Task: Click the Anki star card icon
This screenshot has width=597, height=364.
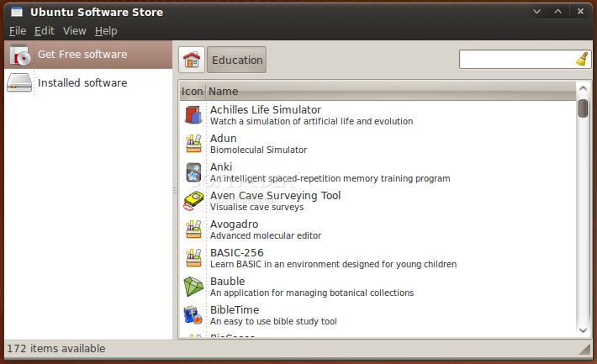Action: pos(193,172)
